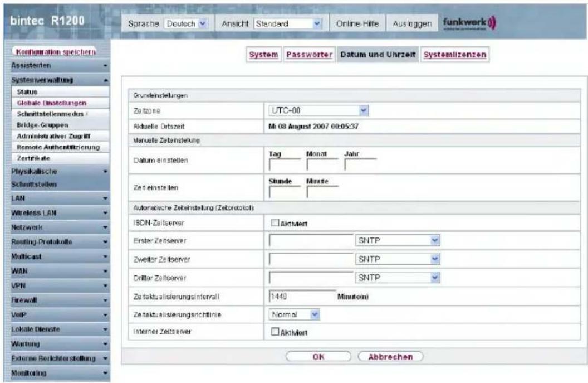Click the funkwerk logo
588x383 pixels.
(469, 23)
